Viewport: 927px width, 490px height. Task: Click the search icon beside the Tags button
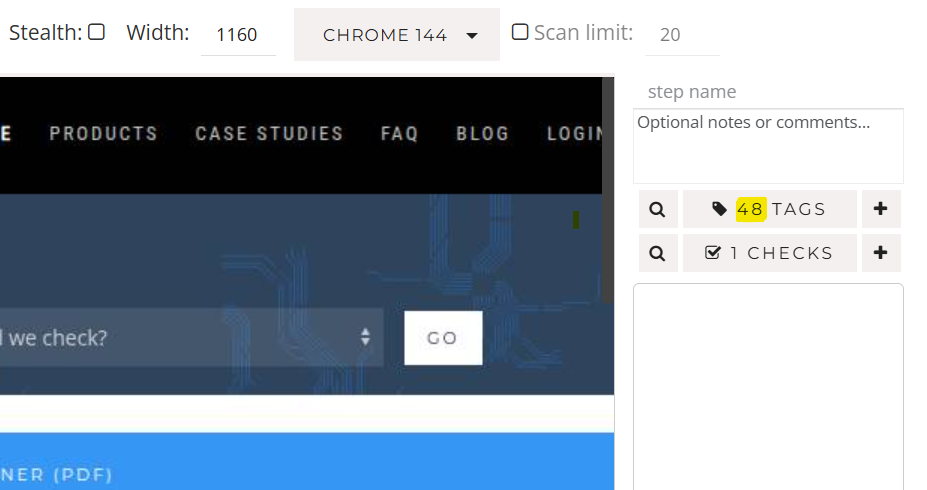(x=657, y=209)
